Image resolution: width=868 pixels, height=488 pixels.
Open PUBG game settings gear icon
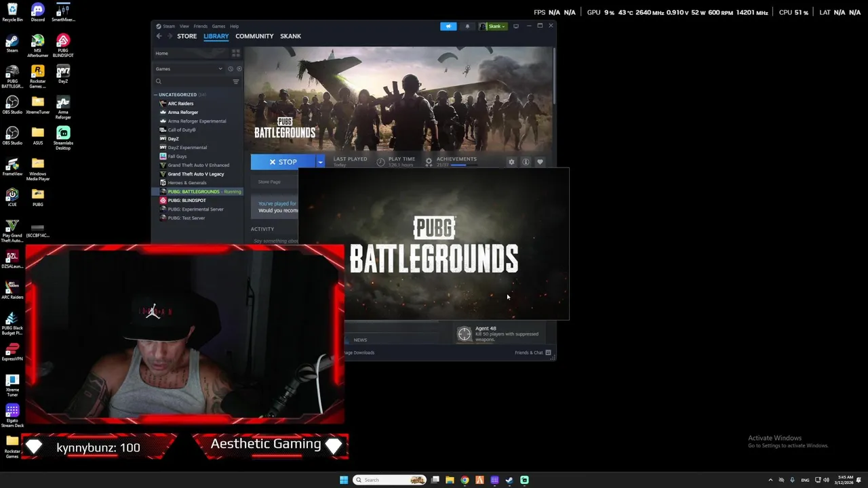click(511, 162)
